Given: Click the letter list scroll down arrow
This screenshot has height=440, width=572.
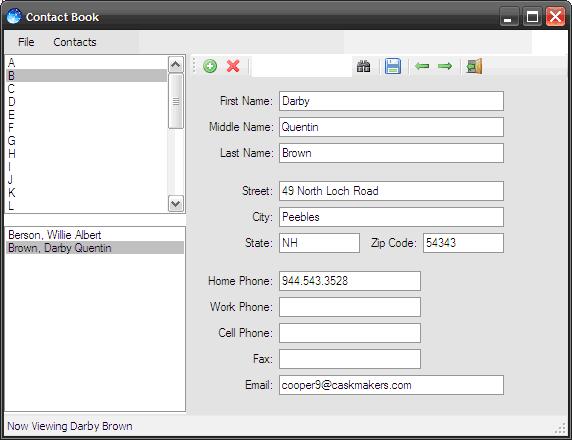Looking at the screenshot, I should pos(176,203).
